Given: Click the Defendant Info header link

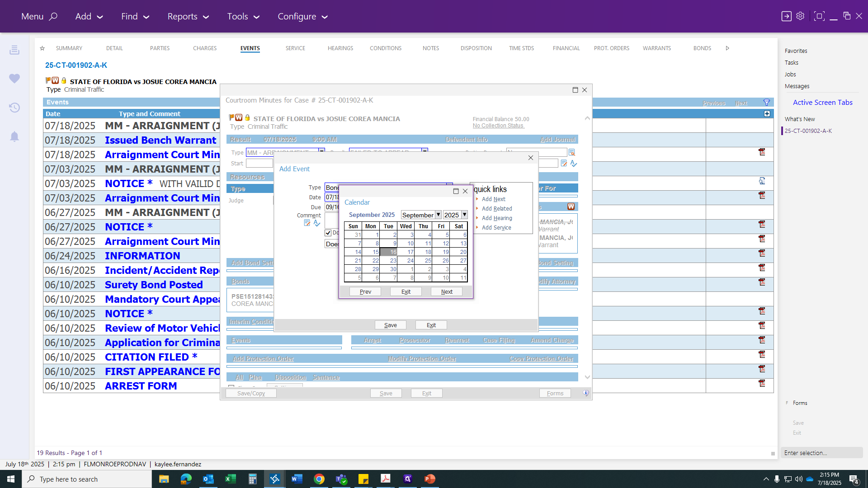Looking at the screenshot, I should 466,140.
